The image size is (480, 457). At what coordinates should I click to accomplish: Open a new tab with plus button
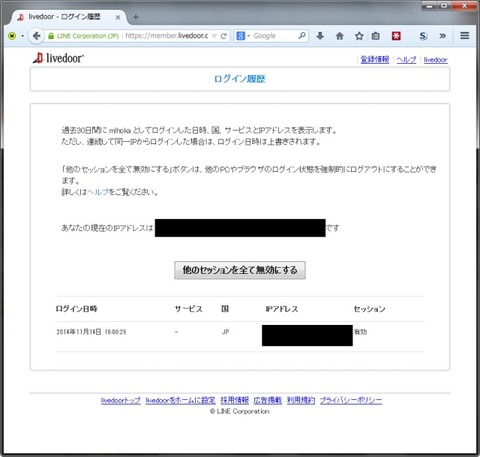[x=136, y=17]
